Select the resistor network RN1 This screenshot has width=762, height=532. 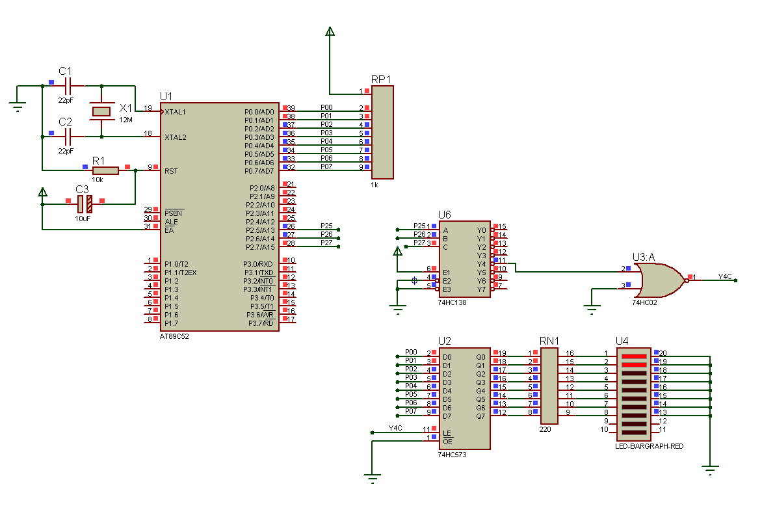click(x=549, y=386)
